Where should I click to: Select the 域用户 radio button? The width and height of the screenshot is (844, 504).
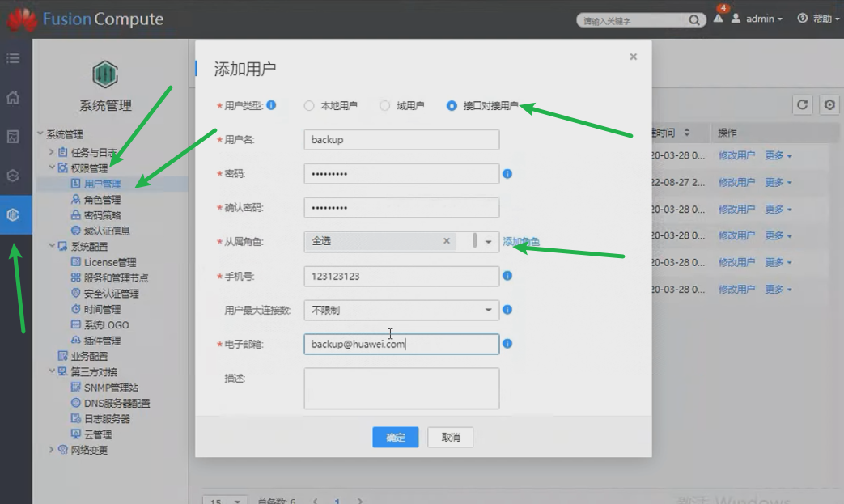tap(385, 106)
